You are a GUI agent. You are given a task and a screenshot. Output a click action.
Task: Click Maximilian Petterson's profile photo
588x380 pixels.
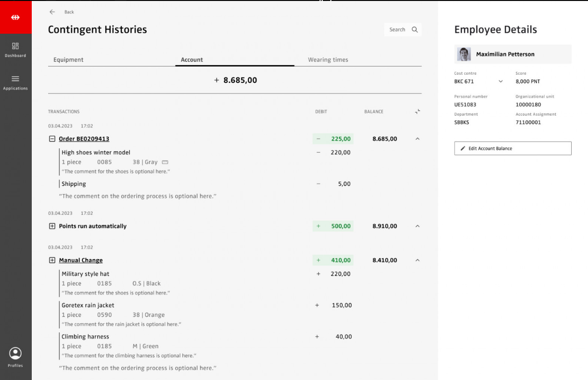[464, 54]
